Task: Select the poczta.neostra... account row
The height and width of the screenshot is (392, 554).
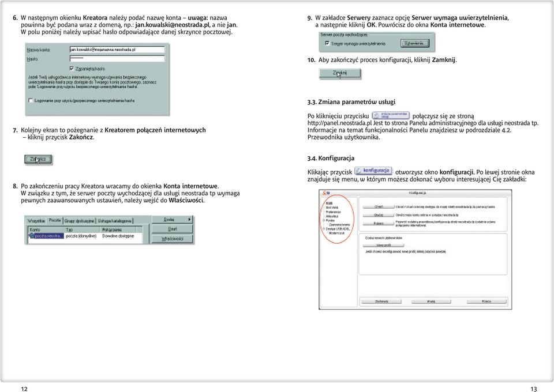Action: click(x=49, y=236)
